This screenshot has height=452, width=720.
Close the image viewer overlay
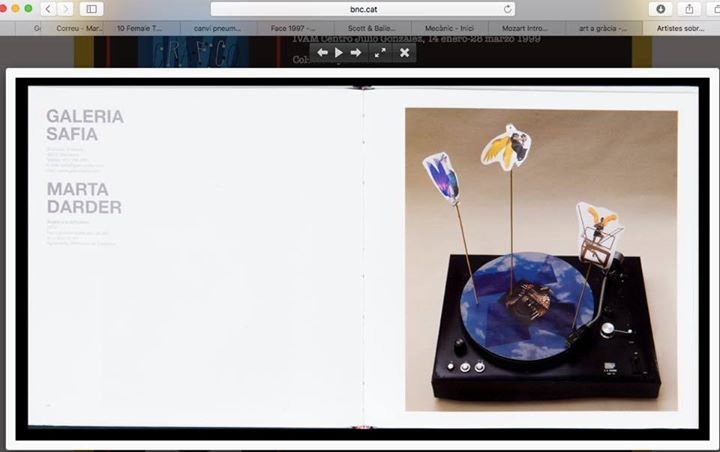click(404, 52)
